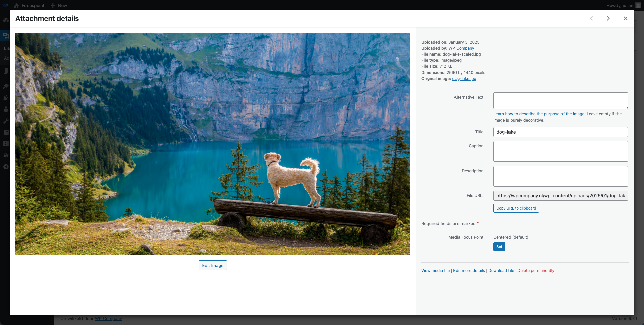The width and height of the screenshot is (644, 325).
Task: Focus the Caption text area
Action: [560, 151]
